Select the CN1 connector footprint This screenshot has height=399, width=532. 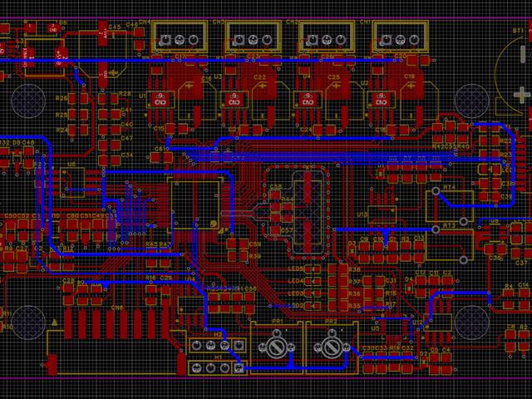pos(401,37)
